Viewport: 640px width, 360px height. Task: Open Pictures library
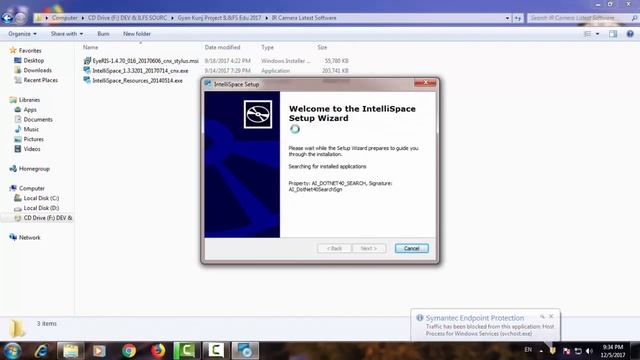(x=33, y=139)
